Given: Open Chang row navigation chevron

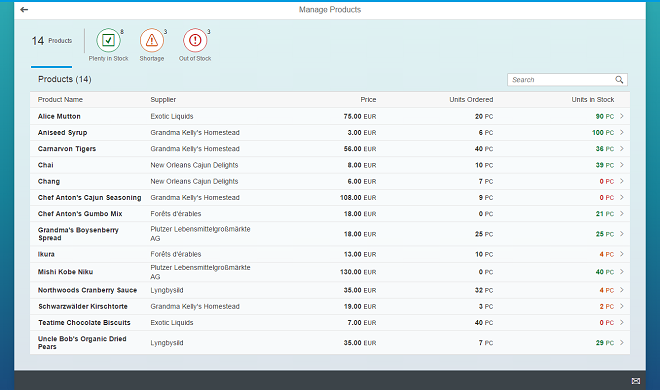Looking at the screenshot, I should pyautogui.click(x=621, y=181).
